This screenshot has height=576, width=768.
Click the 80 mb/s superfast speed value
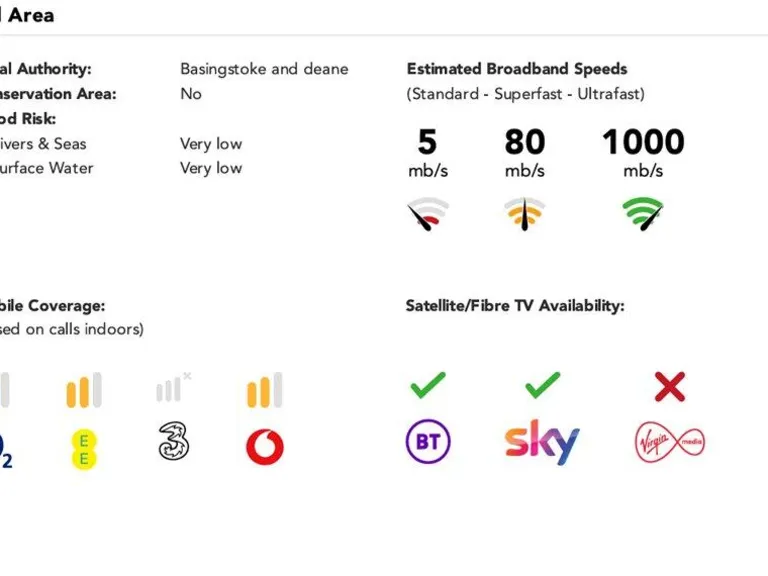(525, 142)
